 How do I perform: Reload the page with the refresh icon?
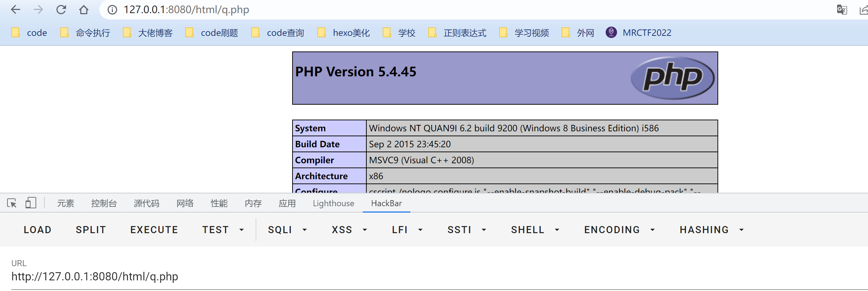tap(61, 10)
